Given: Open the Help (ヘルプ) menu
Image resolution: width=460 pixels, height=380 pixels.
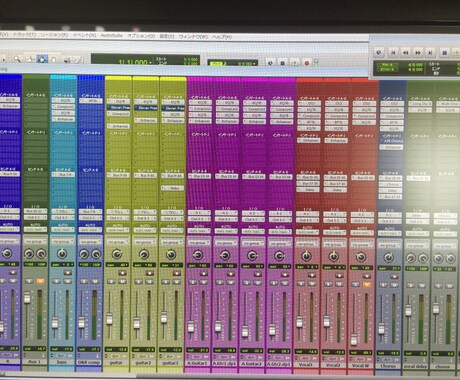Looking at the screenshot, I should (222, 37).
